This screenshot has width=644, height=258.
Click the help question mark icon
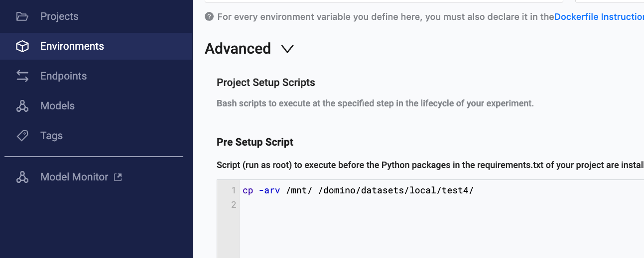pos(209,16)
